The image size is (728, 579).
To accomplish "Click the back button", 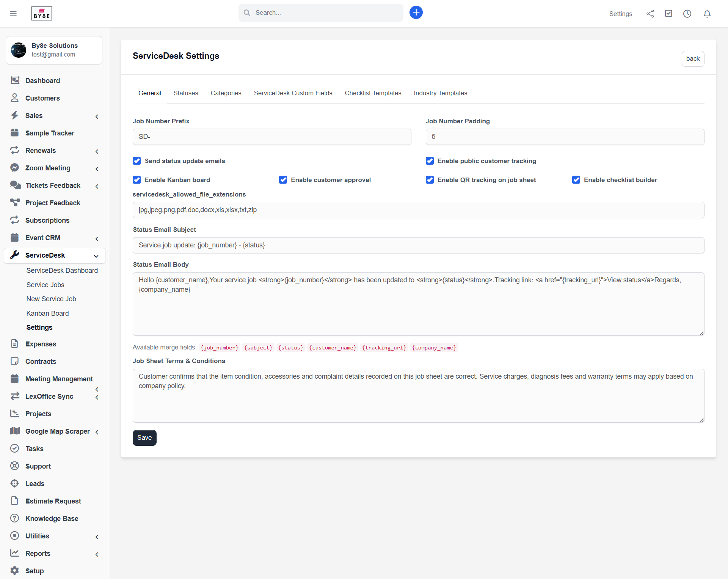I will 693,58.
